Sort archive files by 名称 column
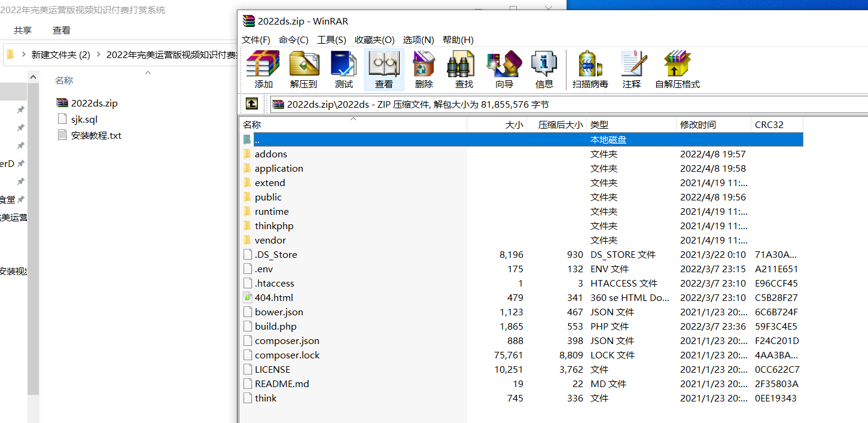The height and width of the screenshot is (423, 868). coord(251,124)
